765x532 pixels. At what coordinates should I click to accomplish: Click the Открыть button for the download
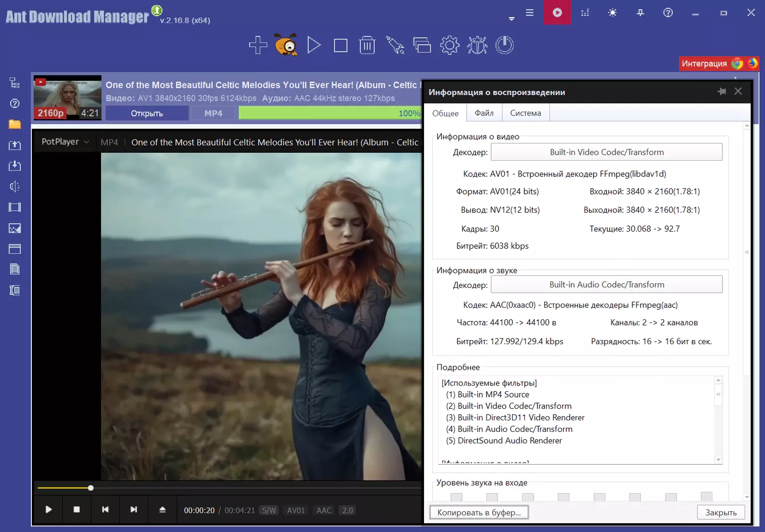click(x=147, y=113)
